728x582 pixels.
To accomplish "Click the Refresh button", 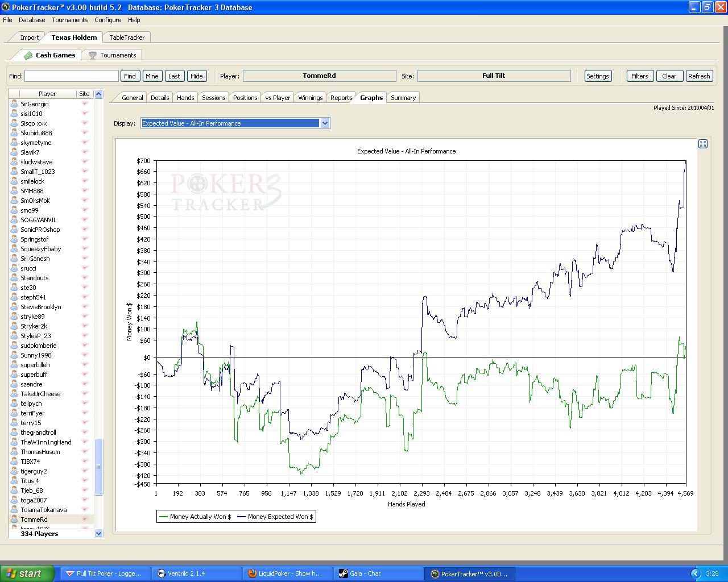I will pos(699,76).
